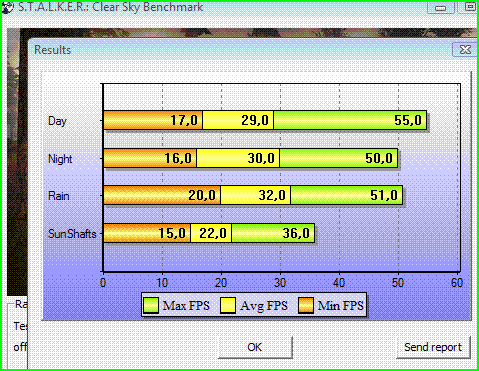Click the SunShafts max FPS bar 36,0
This screenshot has height=371, width=479.
click(273, 233)
